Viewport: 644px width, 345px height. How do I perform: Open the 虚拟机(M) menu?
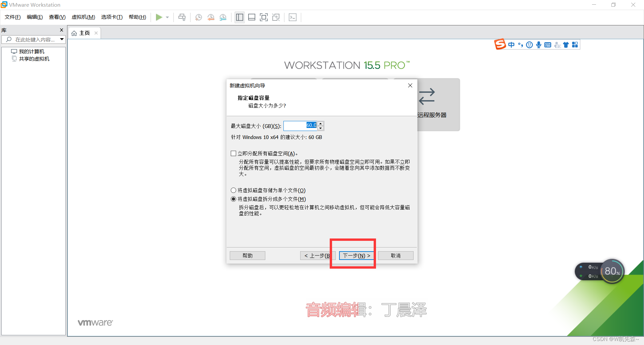click(x=84, y=17)
